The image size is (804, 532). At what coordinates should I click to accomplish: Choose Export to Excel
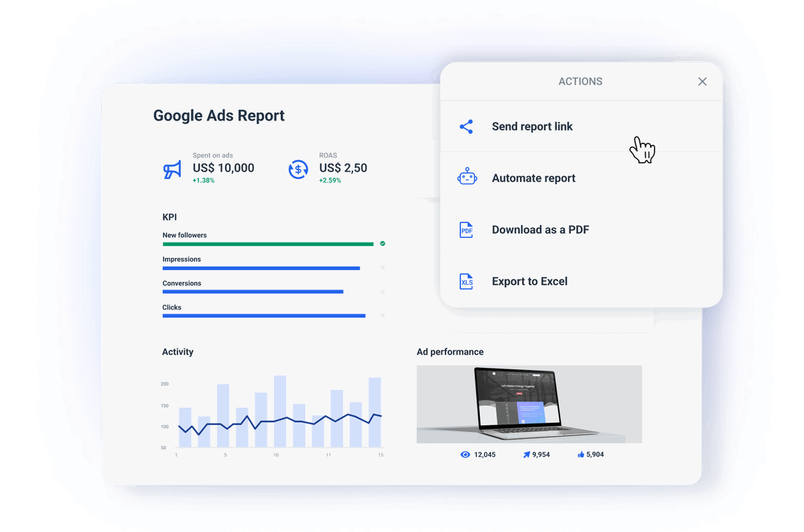(x=530, y=281)
